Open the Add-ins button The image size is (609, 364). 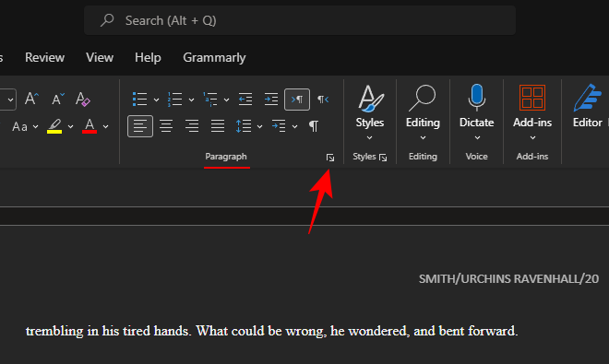532,112
